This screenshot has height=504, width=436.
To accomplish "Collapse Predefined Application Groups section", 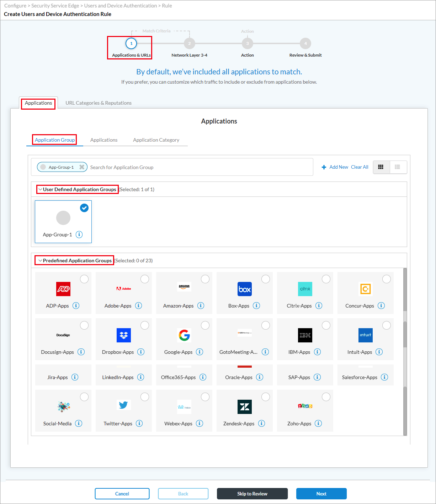I will (x=41, y=260).
